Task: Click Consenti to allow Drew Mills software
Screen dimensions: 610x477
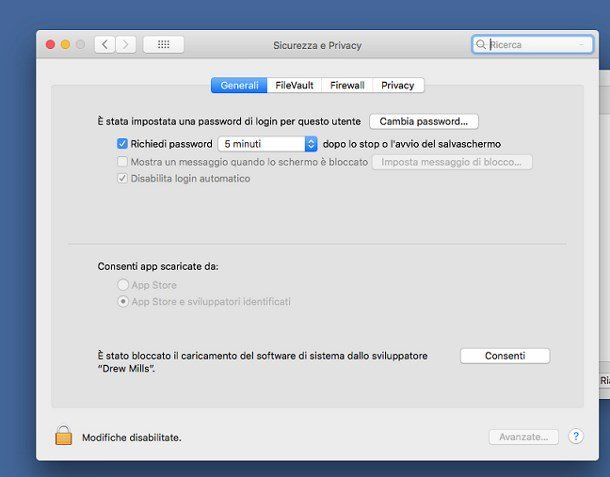Action: 505,356
